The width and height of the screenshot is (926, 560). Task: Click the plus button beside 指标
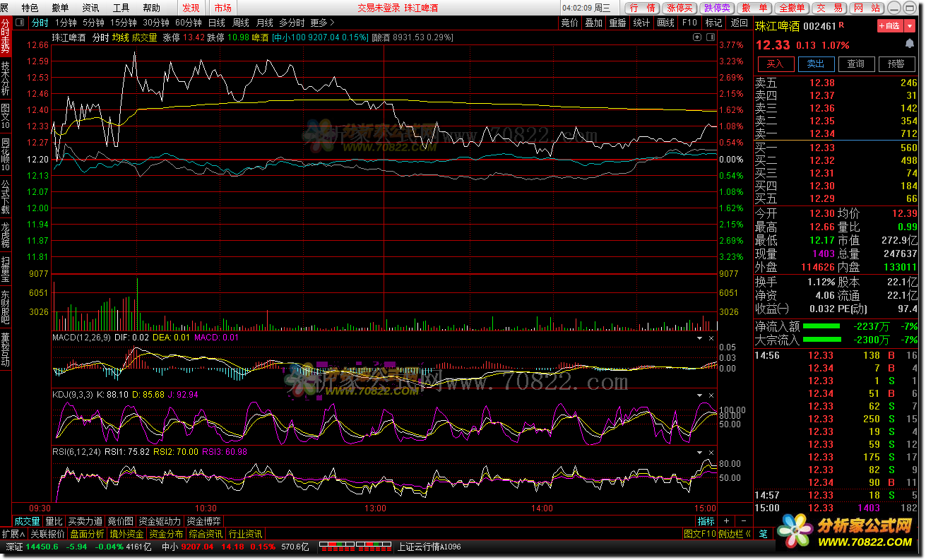(725, 521)
